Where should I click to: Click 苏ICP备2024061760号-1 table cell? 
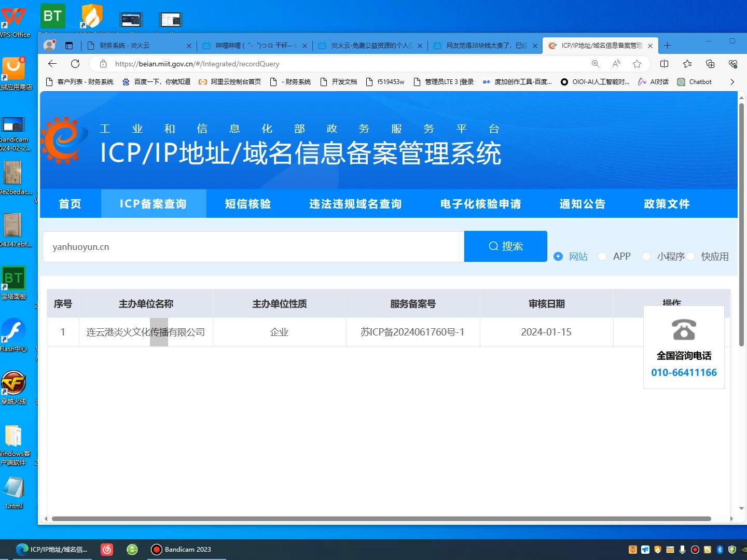pos(413,332)
